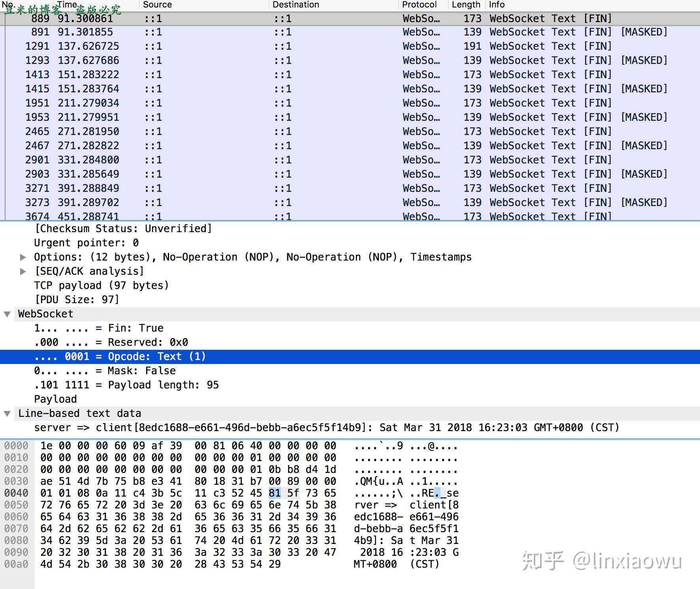Click the highlighted 81 byte in hex view
The height and width of the screenshot is (589, 700).
(275, 493)
